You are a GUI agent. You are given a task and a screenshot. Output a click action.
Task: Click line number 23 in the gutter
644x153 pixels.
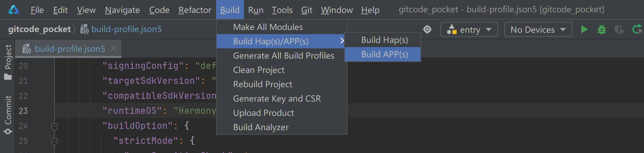pyautogui.click(x=23, y=111)
